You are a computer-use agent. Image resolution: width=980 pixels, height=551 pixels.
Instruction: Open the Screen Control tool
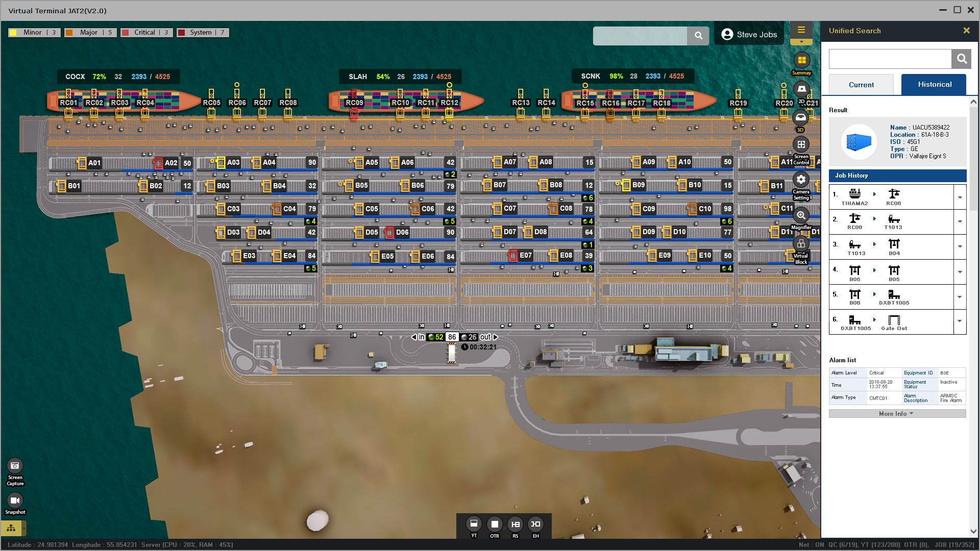point(801,145)
